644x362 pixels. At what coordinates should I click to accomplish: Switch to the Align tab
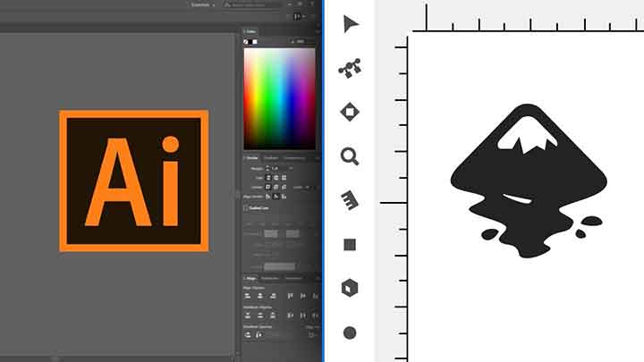pos(250,278)
